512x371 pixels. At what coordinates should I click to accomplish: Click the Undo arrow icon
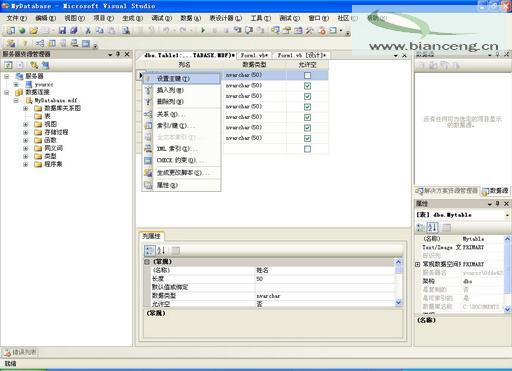pyautogui.click(x=166, y=30)
